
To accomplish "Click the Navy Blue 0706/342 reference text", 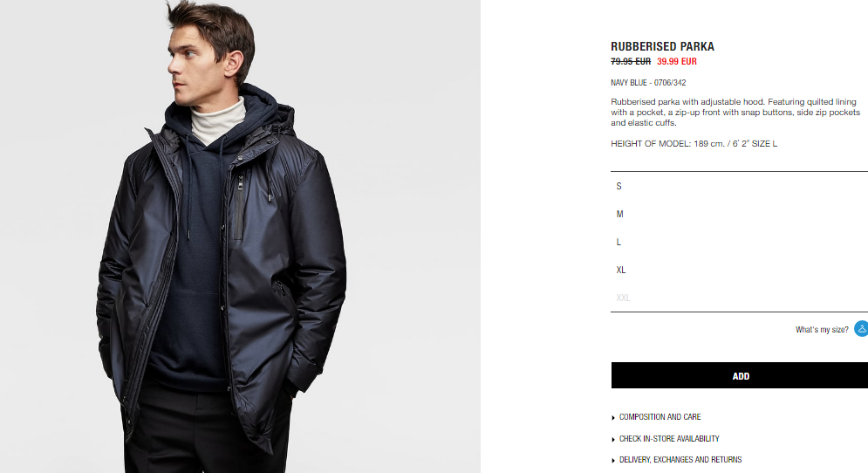I will [x=648, y=83].
